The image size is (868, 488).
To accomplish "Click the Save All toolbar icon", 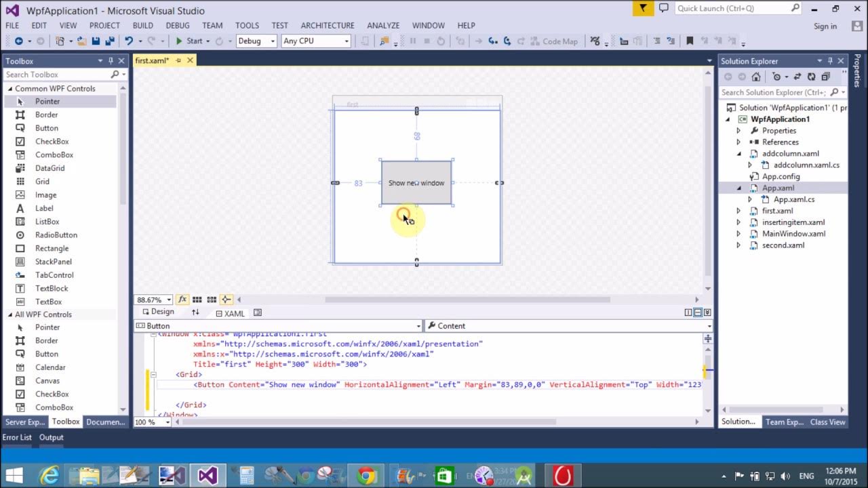I will pyautogui.click(x=109, y=41).
